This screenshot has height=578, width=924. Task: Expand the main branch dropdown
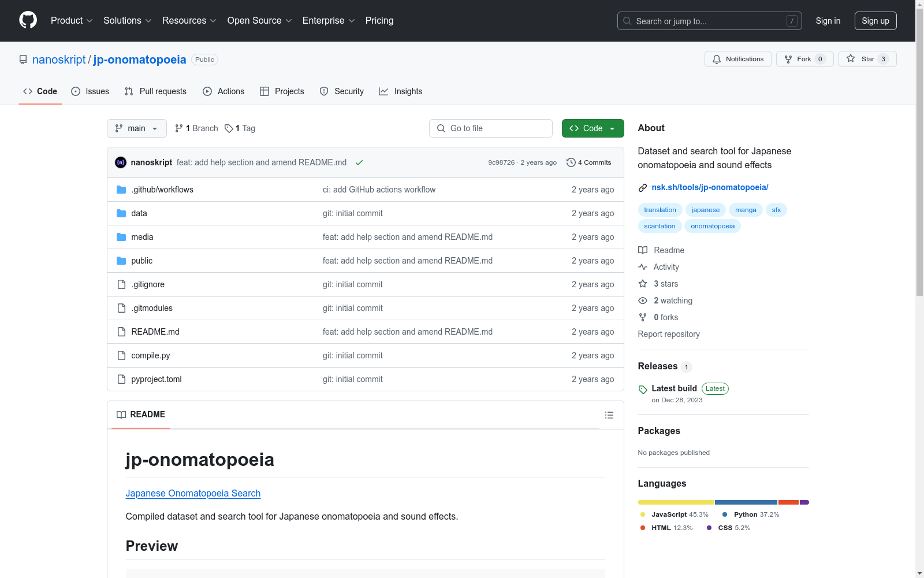tap(136, 128)
